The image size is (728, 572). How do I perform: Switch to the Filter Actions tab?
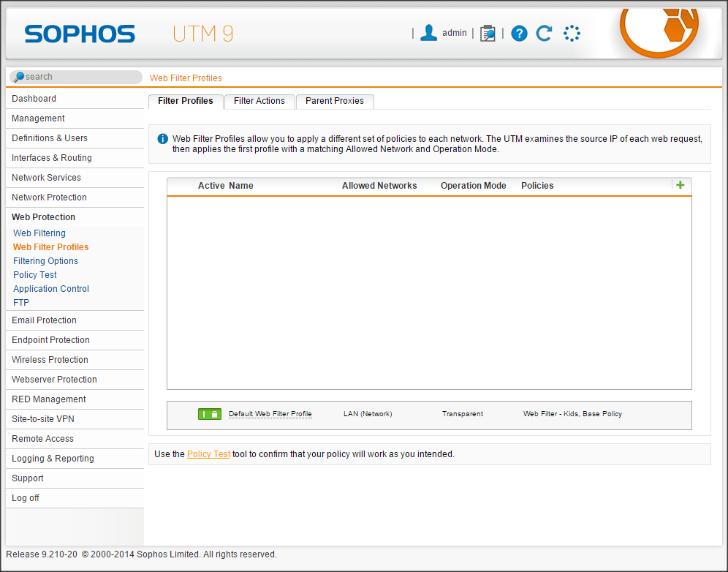259,101
